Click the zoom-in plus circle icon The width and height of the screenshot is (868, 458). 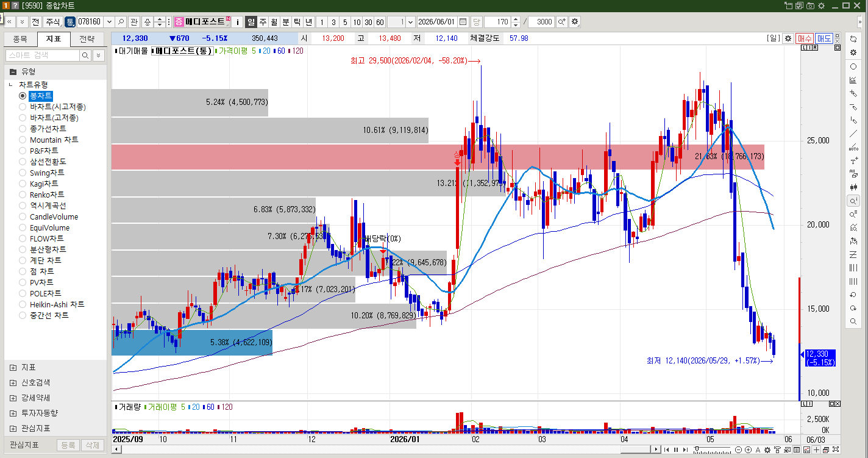[749, 449]
